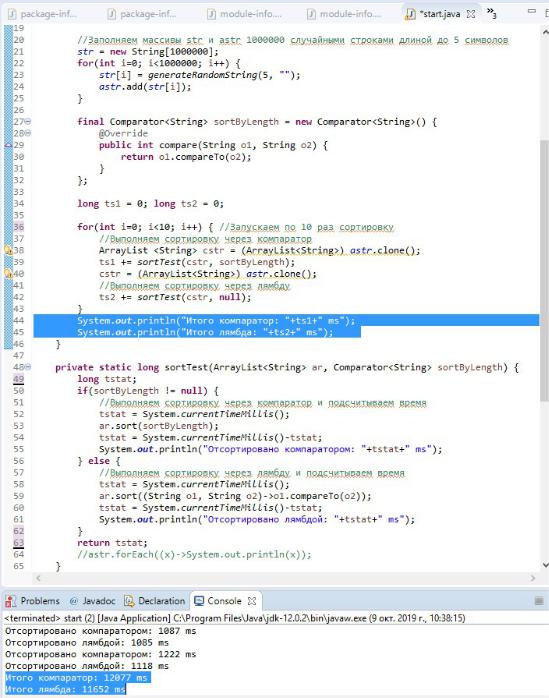The height and width of the screenshot is (698, 549).
Task: Click line number 36 in the gutter
Action: [x=19, y=227]
